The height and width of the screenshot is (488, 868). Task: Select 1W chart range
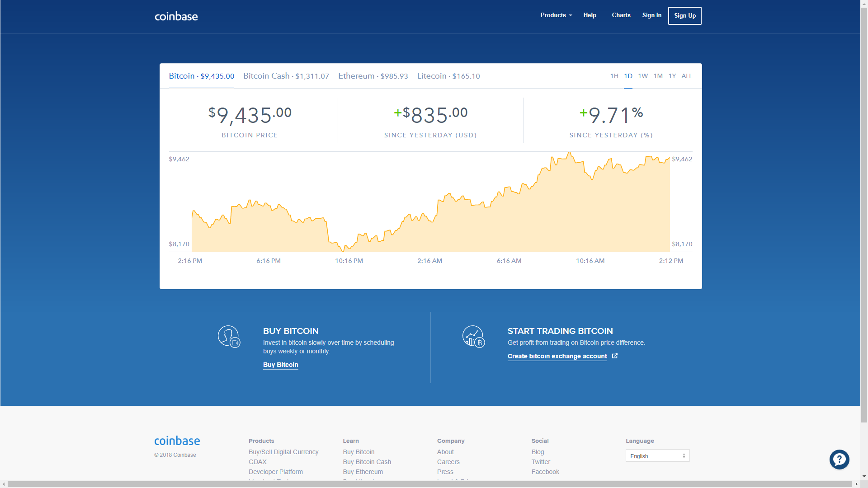[x=643, y=76]
